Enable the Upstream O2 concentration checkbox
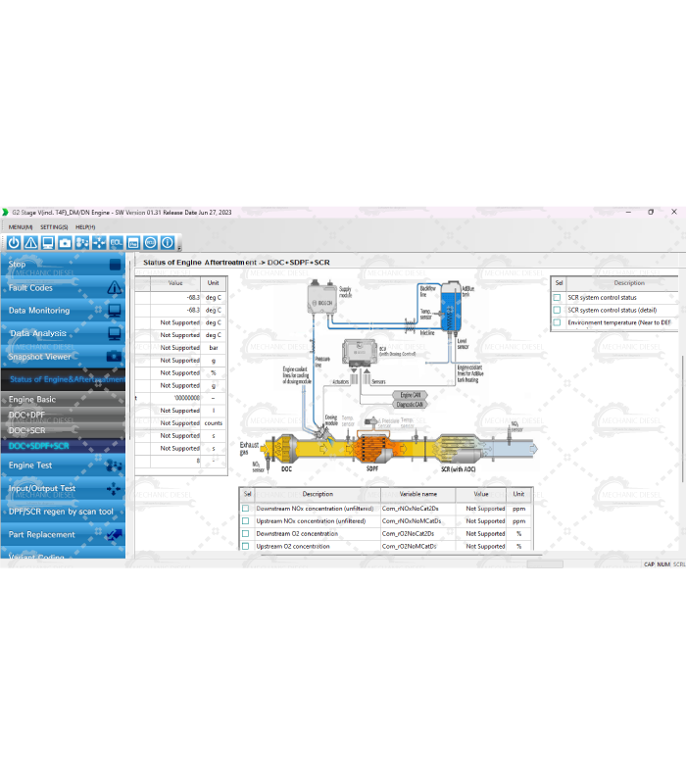This screenshot has width=686, height=784. [246, 547]
